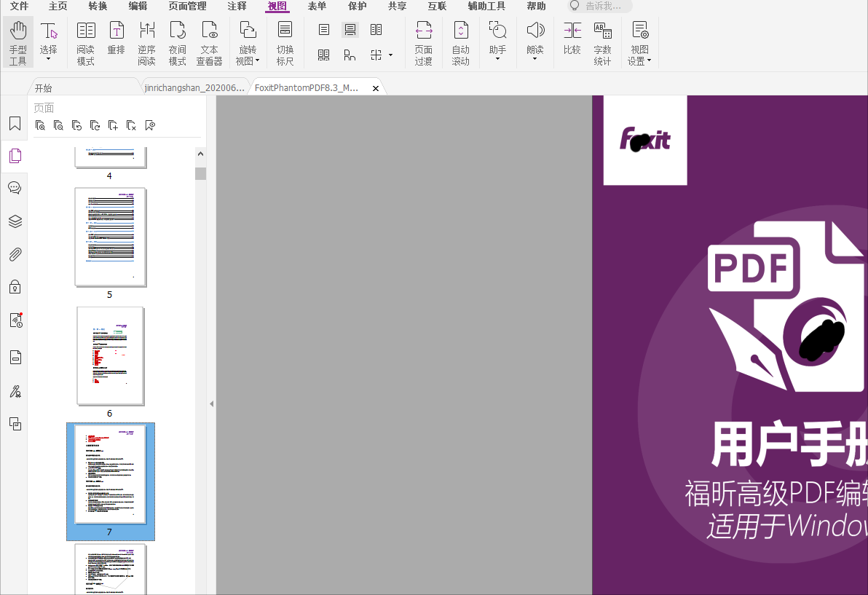Image resolution: width=868 pixels, height=595 pixels.
Task: Open the 文件 file menu
Action: coord(20,6)
